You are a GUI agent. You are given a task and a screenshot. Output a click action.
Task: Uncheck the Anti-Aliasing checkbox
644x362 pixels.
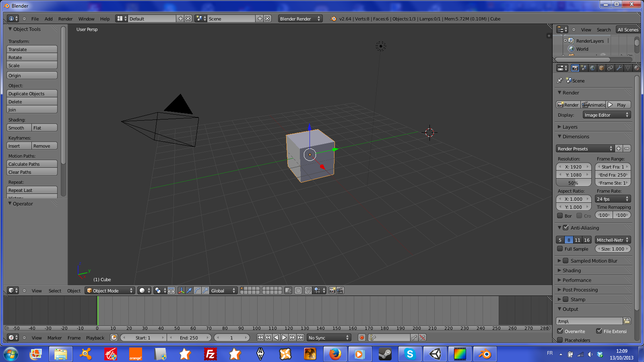tap(566, 228)
